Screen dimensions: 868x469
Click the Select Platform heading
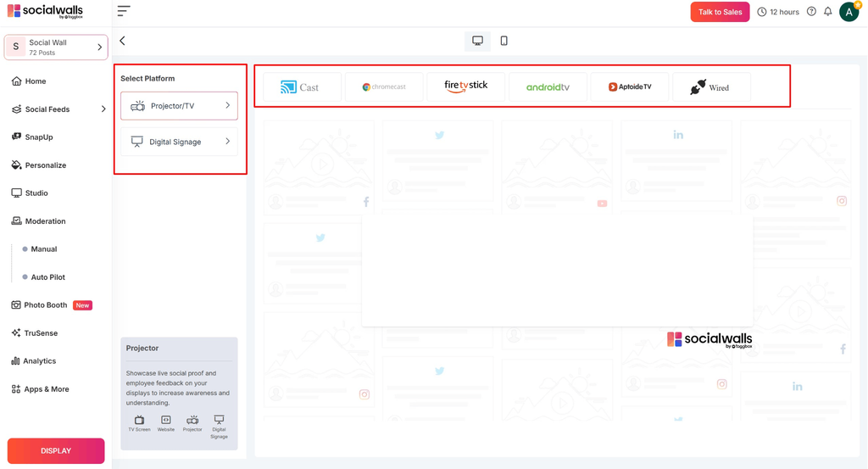tap(147, 78)
